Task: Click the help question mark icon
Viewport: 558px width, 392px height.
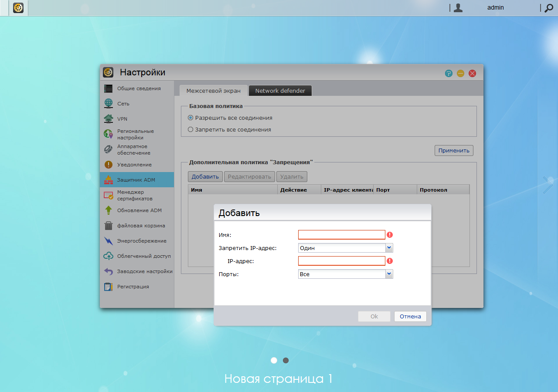Action: pos(449,73)
